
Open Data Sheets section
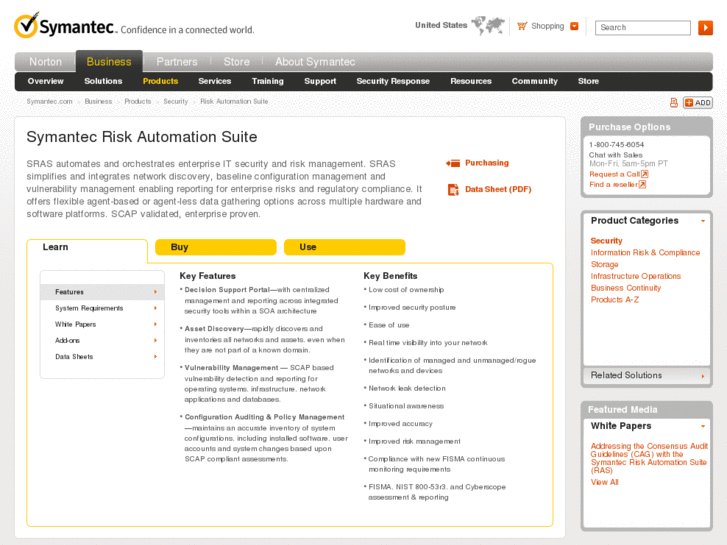(74, 357)
